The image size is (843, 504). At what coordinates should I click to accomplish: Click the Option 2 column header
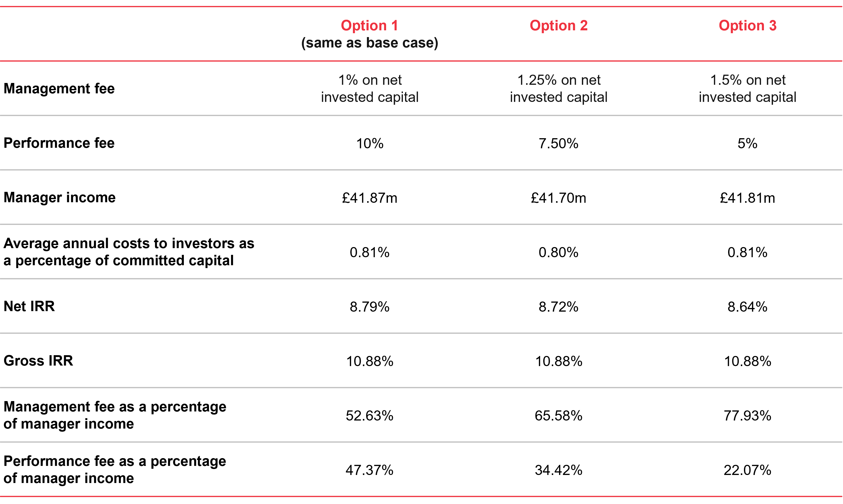(x=558, y=25)
